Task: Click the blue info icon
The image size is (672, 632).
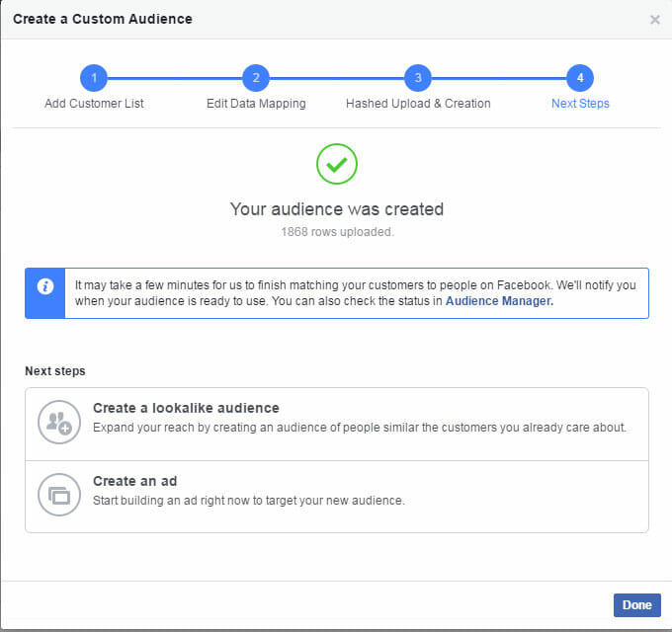Action: (45, 286)
